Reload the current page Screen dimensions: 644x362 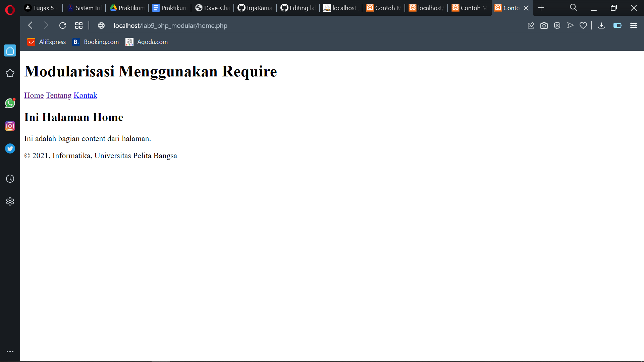(63, 25)
